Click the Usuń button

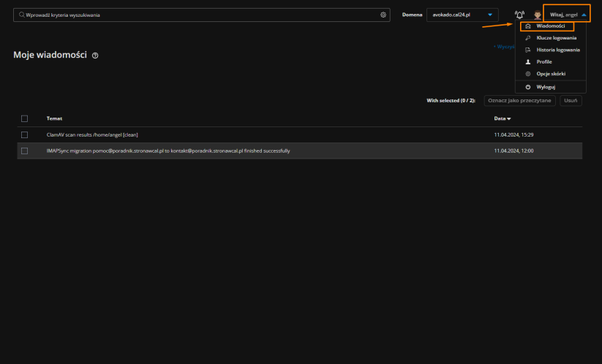[x=571, y=100]
